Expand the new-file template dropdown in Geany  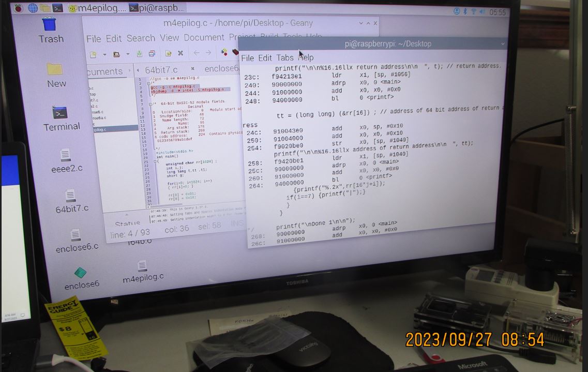(104, 55)
